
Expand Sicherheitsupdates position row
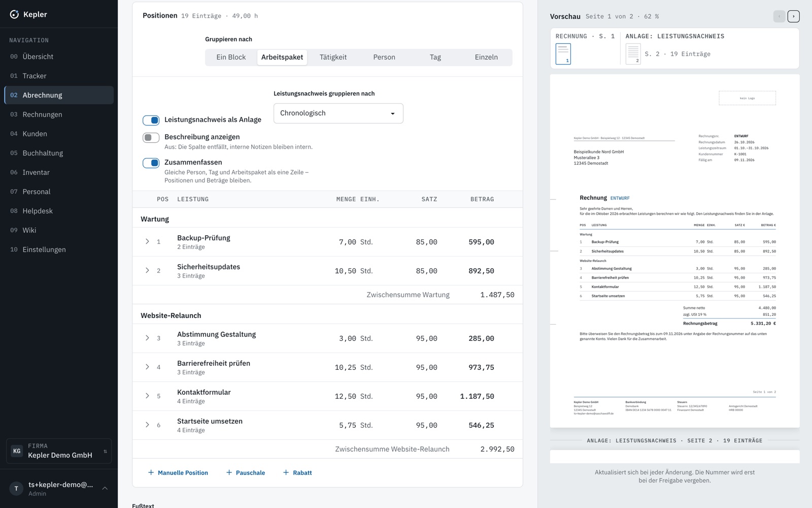click(x=147, y=270)
